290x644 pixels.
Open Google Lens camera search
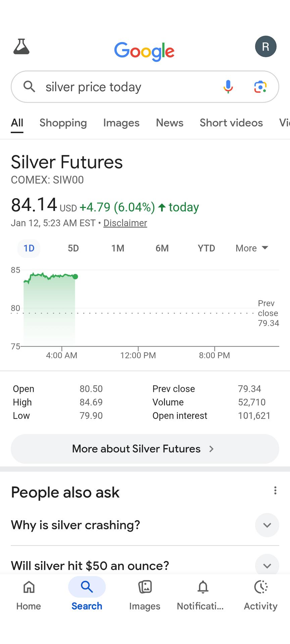coord(260,87)
